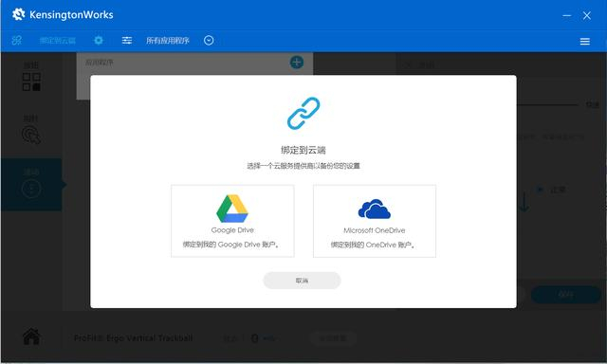
Task: Click the ProFit Ergo Vertical Trackball device name
Action: (x=133, y=338)
